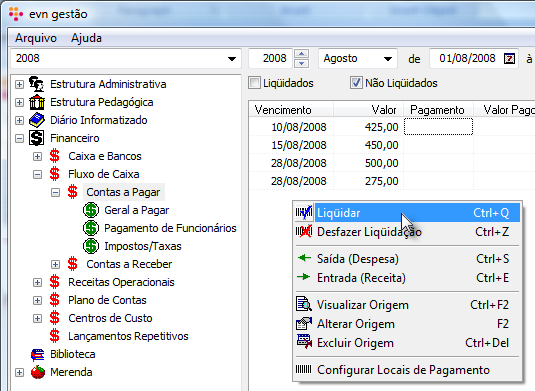535x391 pixels.
Task: Click the Estrutura Pedagógica building icon
Action: click(x=37, y=102)
